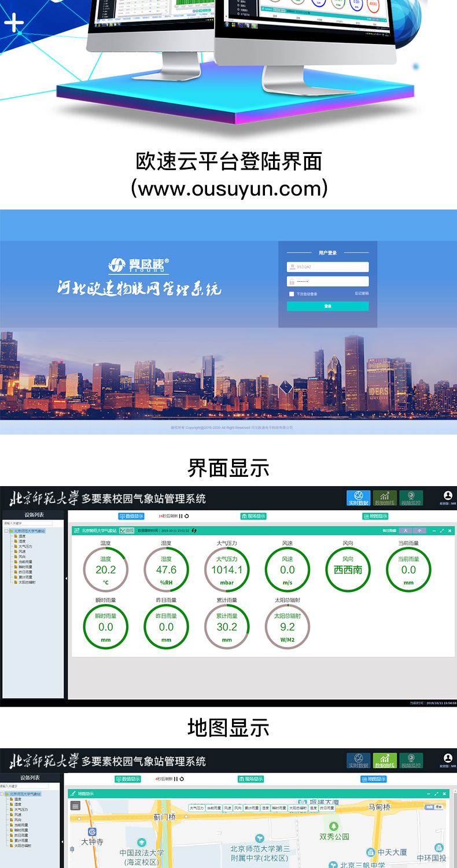Viewport: 457px width, 868px height.
Task: Select 当前雨量 tree item in gauge dashboard device list
Action: click(x=25, y=562)
